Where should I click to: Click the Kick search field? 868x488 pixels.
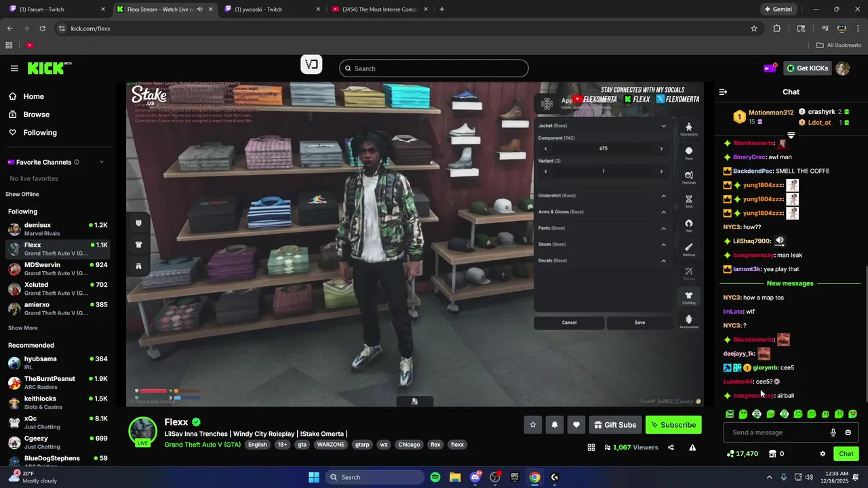(x=434, y=68)
